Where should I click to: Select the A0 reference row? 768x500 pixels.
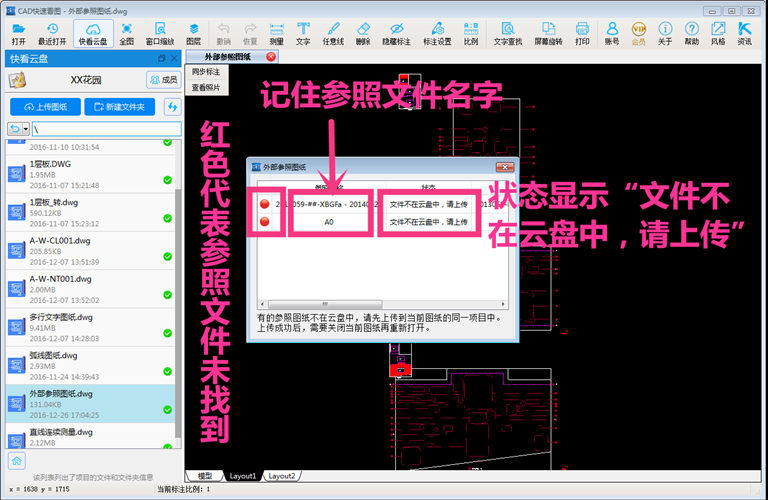[x=382, y=222]
